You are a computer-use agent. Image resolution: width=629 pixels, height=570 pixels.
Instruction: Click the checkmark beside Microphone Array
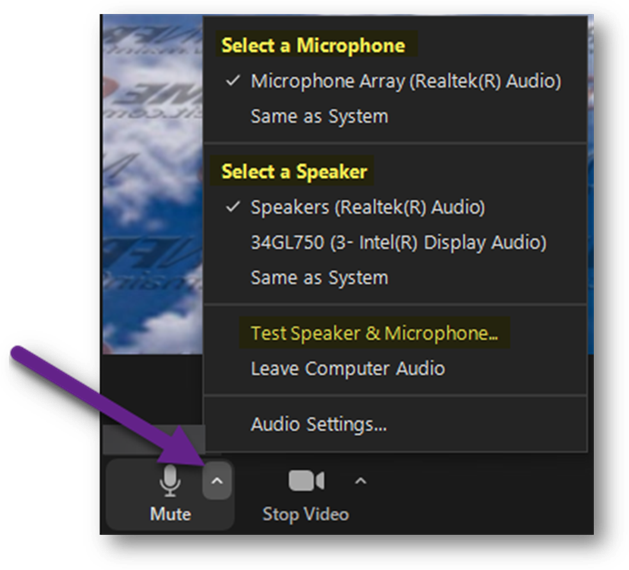pos(233,81)
